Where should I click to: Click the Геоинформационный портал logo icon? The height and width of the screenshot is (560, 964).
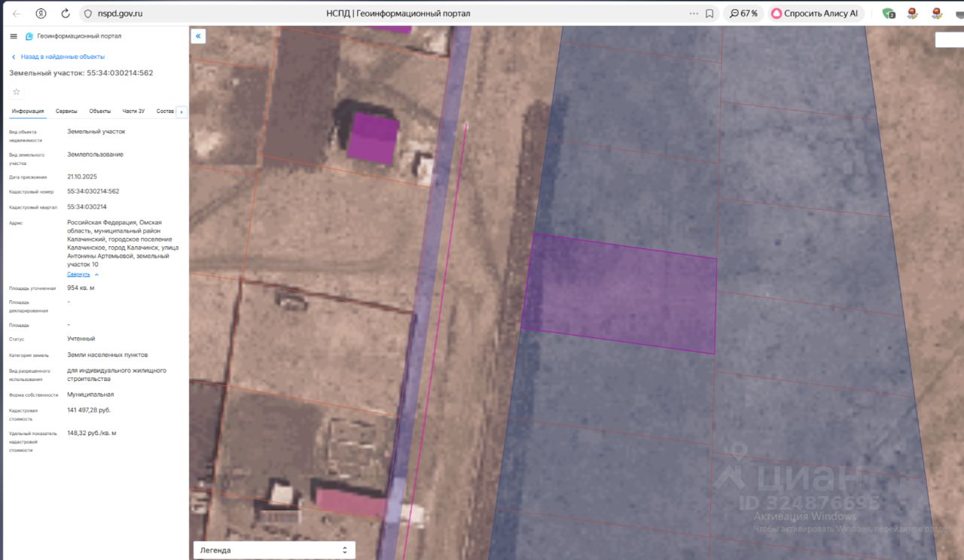[x=29, y=36]
